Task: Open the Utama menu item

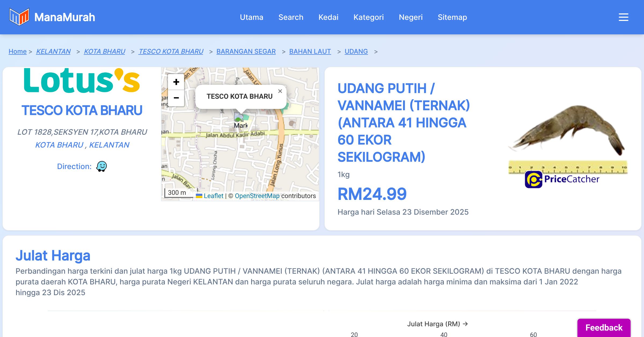Action: pos(251,17)
